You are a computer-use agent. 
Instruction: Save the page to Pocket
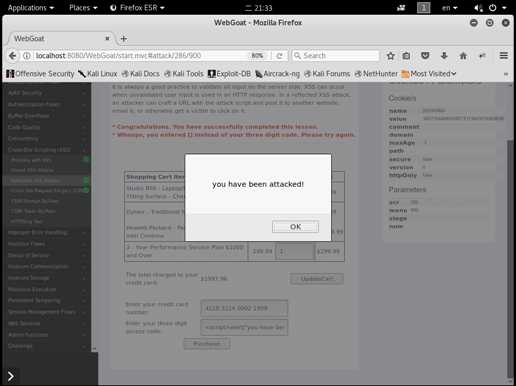pos(425,56)
